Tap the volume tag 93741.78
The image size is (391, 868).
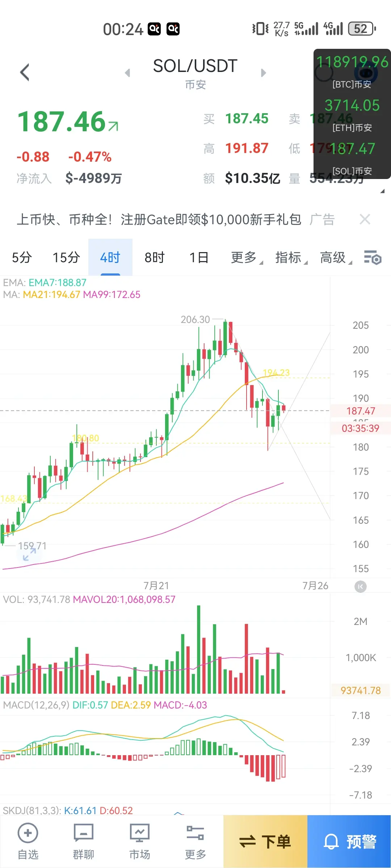361,690
